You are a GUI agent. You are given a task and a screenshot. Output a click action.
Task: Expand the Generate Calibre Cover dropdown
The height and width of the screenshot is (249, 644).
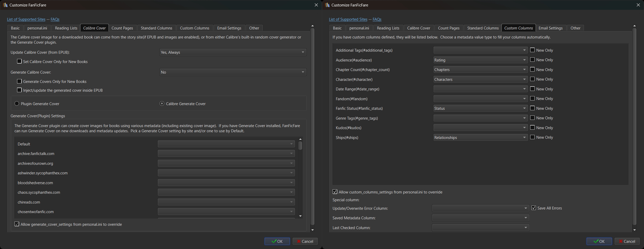tap(233, 72)
